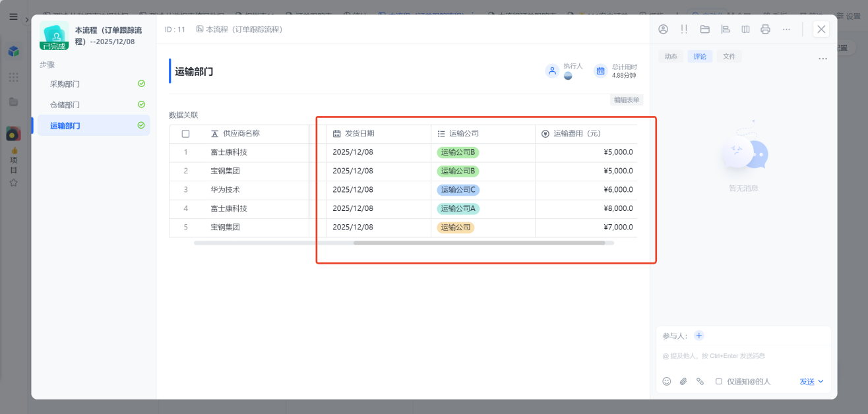The width and height of the screenshot is (868, 414).
Task: Click the 运输费用（元）column header
Action: (586, 134)
